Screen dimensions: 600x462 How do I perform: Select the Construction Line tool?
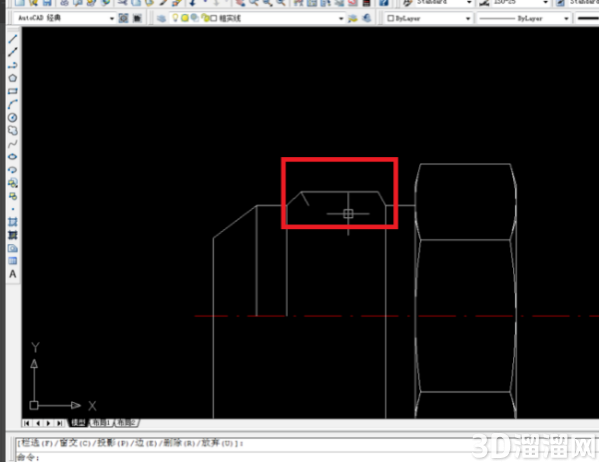13,52
